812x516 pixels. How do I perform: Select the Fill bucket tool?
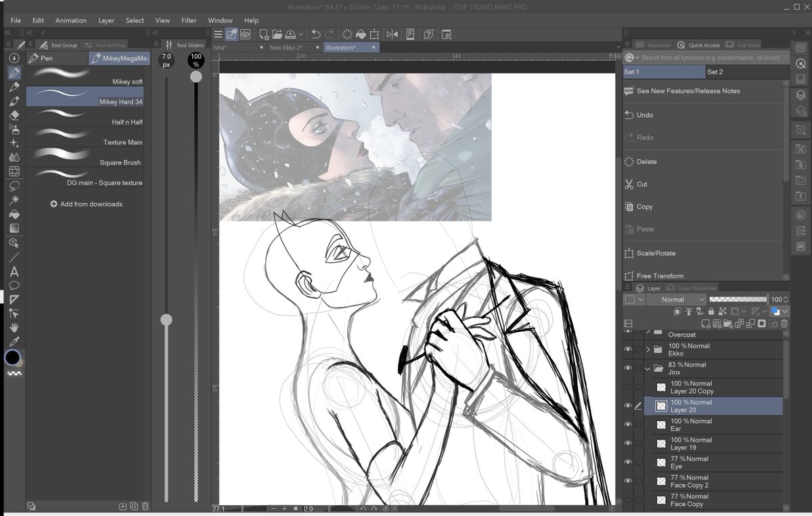point(14,214)
